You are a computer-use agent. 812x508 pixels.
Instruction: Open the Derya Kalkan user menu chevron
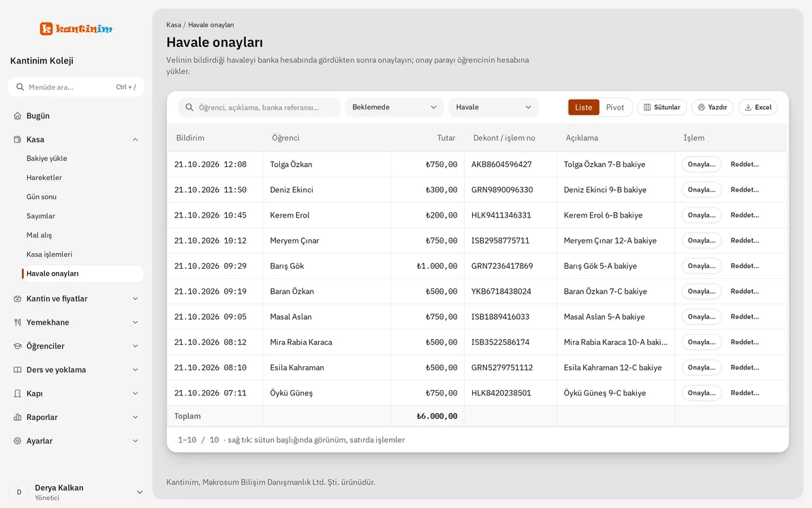tap(139, 492)
